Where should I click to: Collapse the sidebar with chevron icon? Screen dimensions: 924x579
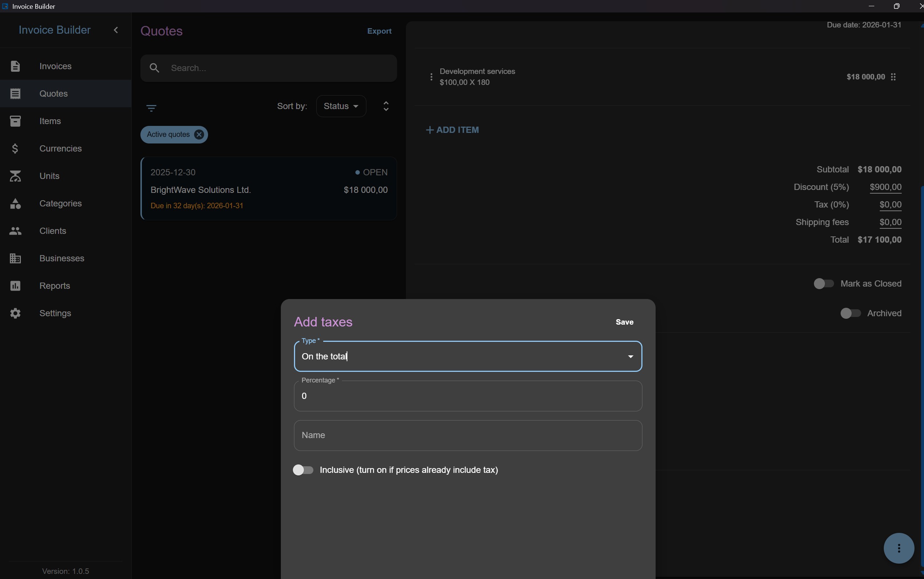(116, 30)
